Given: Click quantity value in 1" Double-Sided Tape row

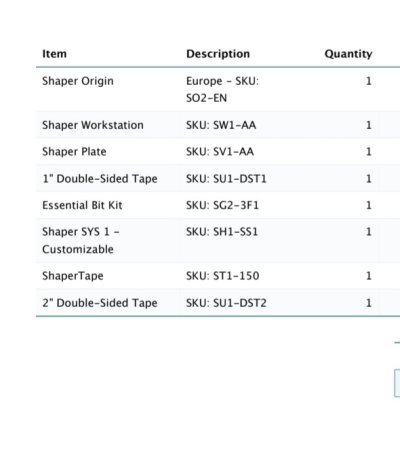Looking at the screenshot, I should click(368, 179).
